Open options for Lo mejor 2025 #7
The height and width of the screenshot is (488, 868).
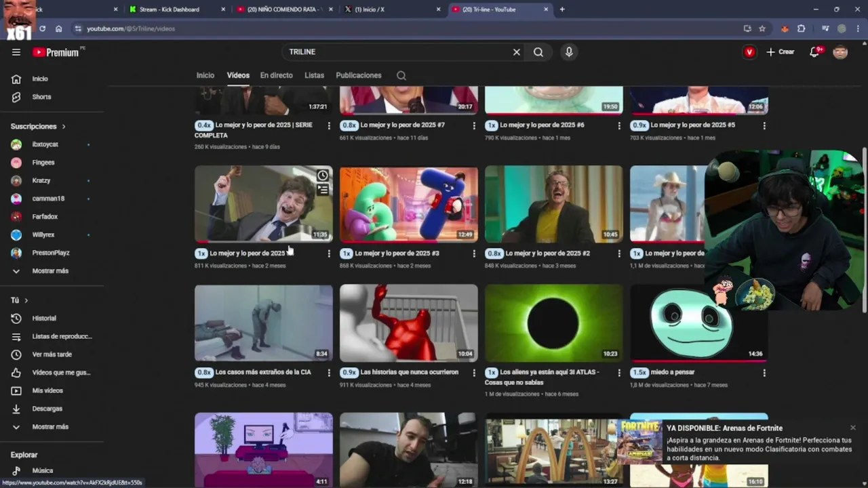[x=474, y=125]
